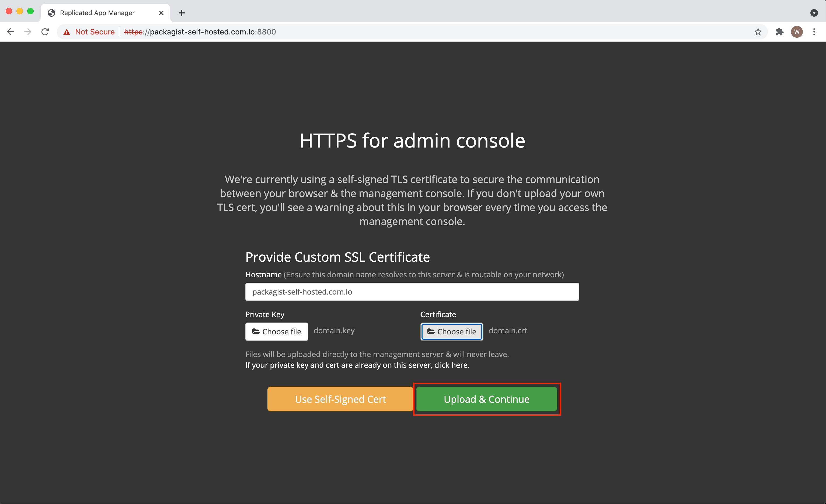Image resolution: width=826 pixels, height=504 pixels.
Task: Click the bookmark star icon
Action: (759, 32)
